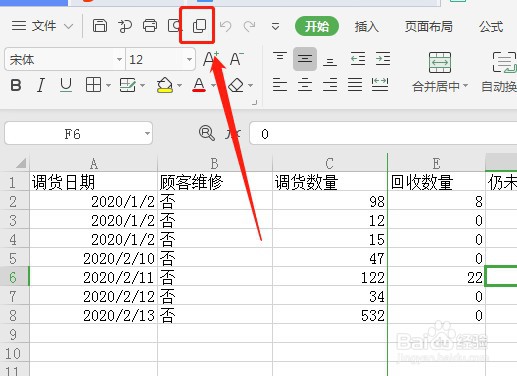Click the cell 调货数量
The image size is (517, 376).
[330, 182]
